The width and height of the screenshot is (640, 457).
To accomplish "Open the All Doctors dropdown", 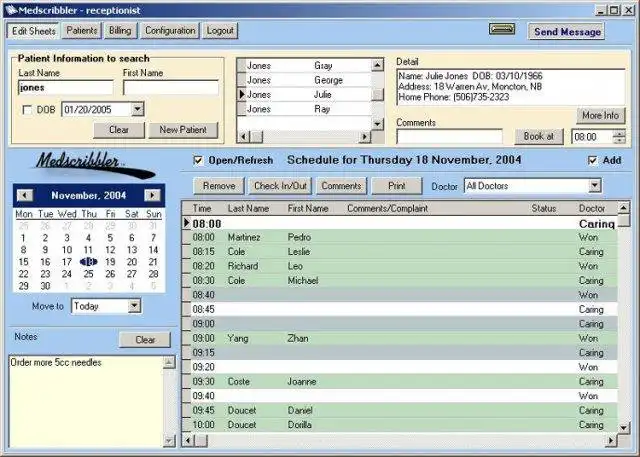I will pos(595,186).
